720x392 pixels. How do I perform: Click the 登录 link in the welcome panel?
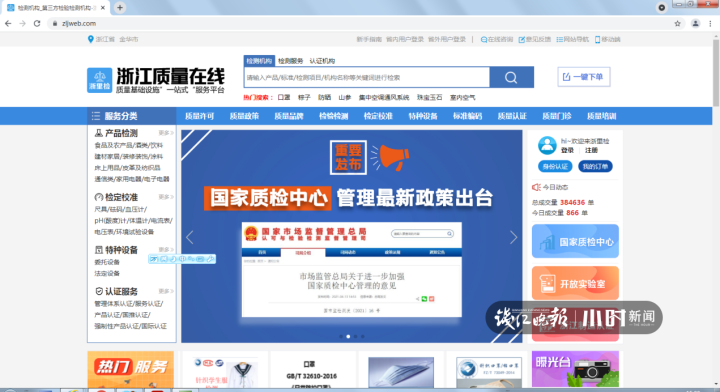coord(567,151)
